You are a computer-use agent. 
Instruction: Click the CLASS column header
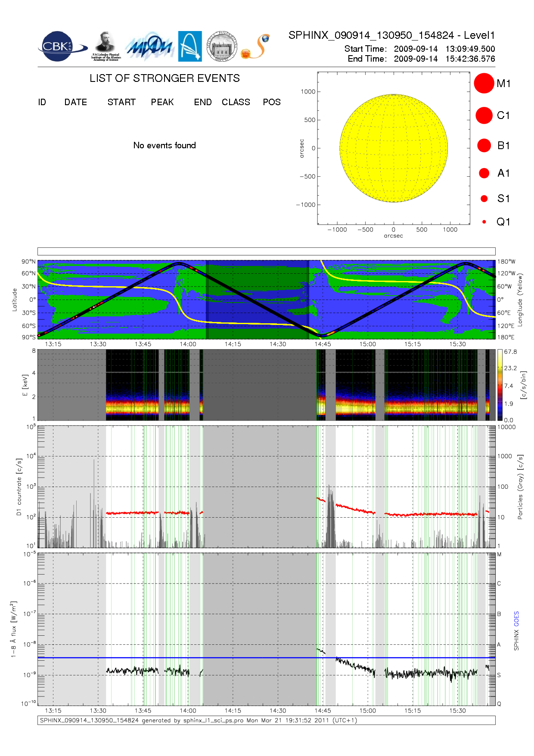click(236, 102)
